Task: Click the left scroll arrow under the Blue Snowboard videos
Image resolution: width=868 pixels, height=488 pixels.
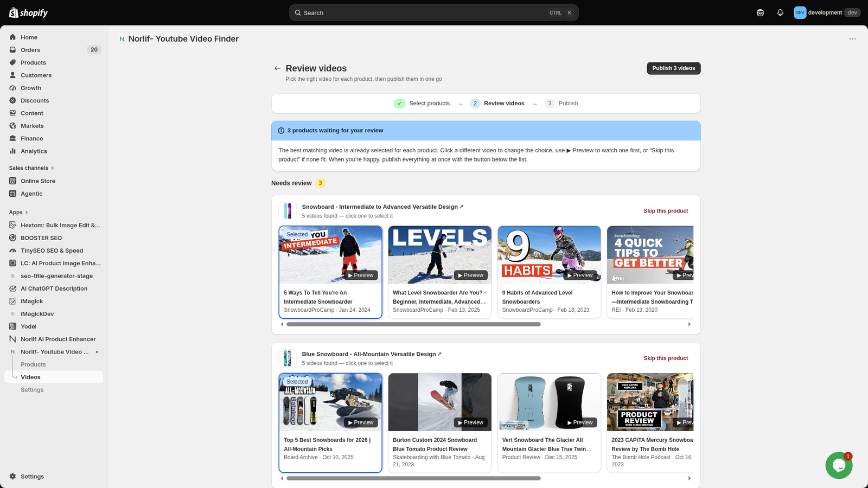Action: tap(282, 478)
